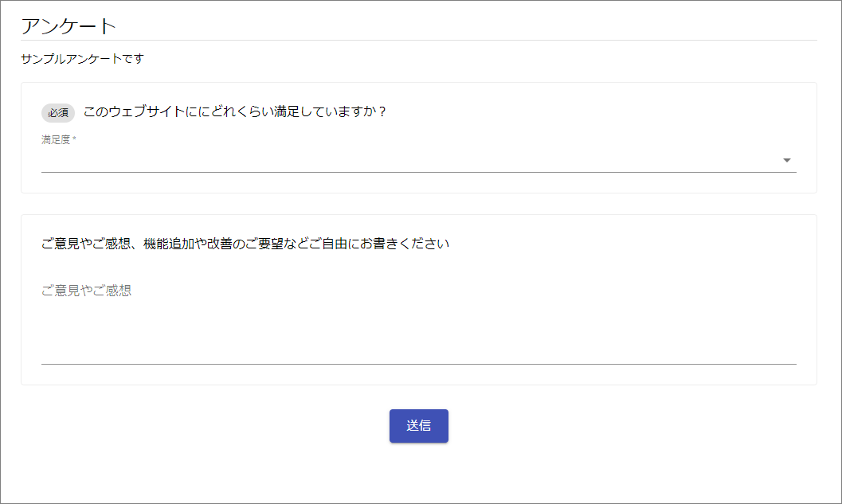This screenshot has width=842, height=504.
Task: Click the dropdown arrow on the satisfaction field
Action: tap(787, 159)
